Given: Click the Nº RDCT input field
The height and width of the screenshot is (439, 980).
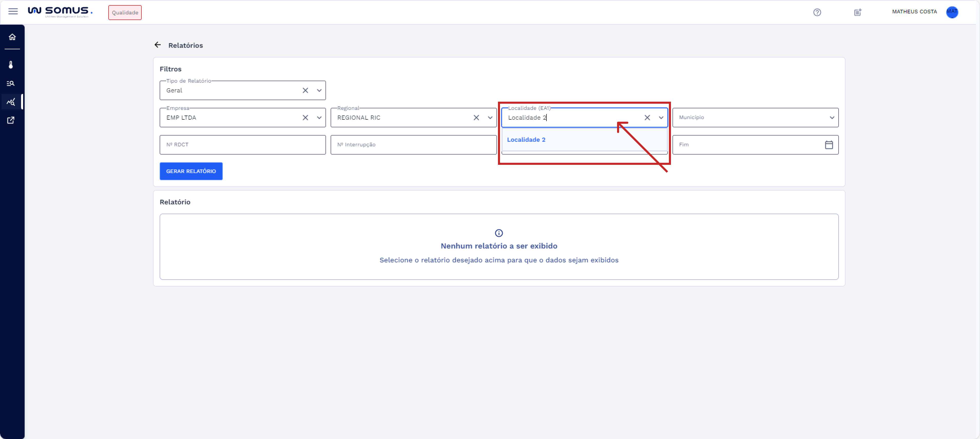Looking at the screenshot, I should (x=242, y=145).
